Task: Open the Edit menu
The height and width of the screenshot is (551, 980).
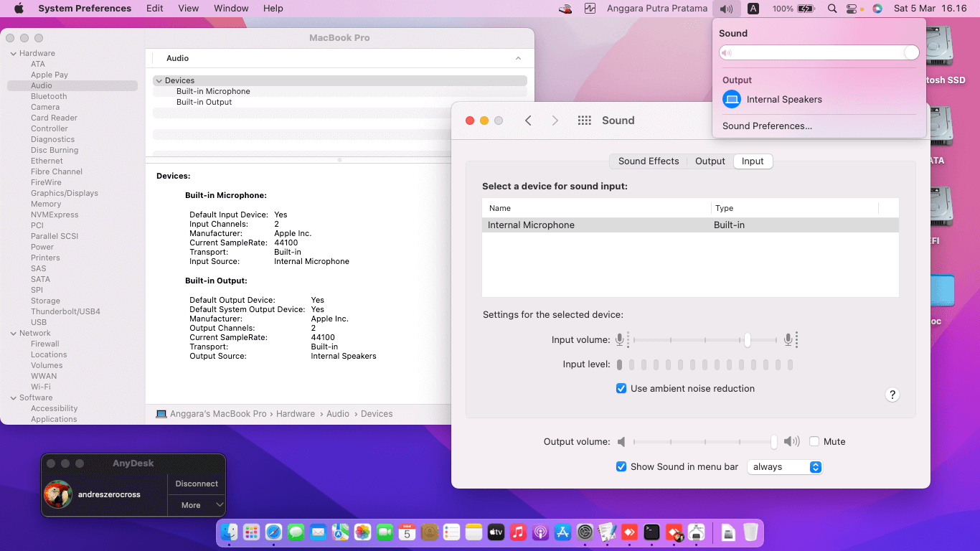Action: [154, 9]
